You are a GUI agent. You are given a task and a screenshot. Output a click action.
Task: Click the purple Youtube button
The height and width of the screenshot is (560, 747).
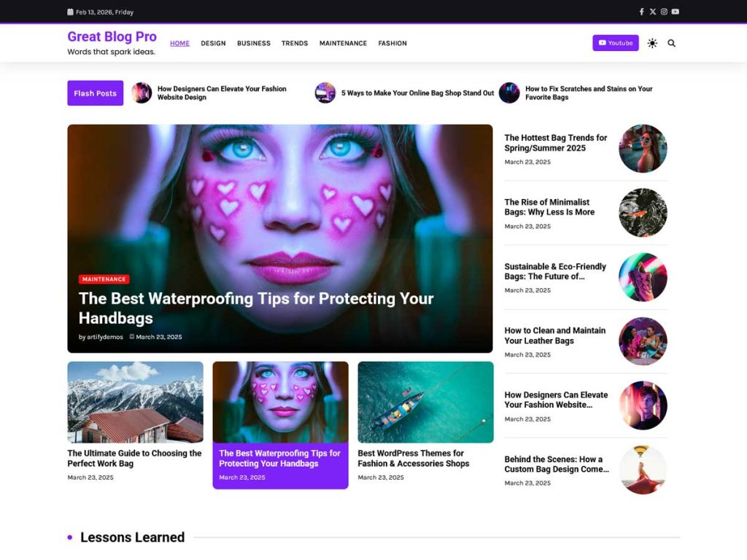click(616, 43)
